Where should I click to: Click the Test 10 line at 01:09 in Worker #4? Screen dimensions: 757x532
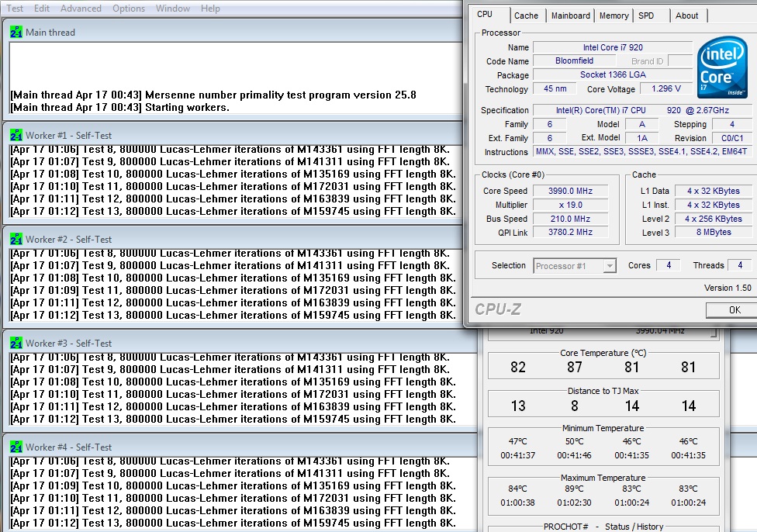(233, 486)
